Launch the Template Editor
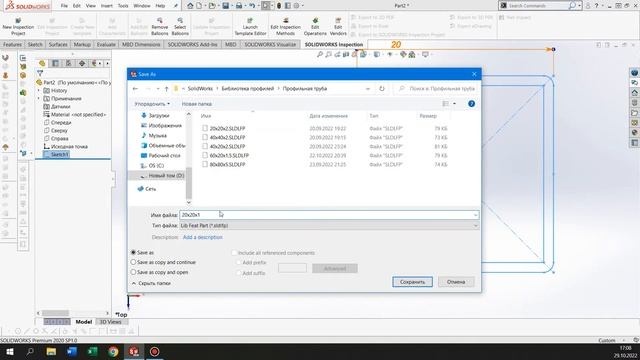640x360 pixels. pyautogui.click(x=250, y=27)
